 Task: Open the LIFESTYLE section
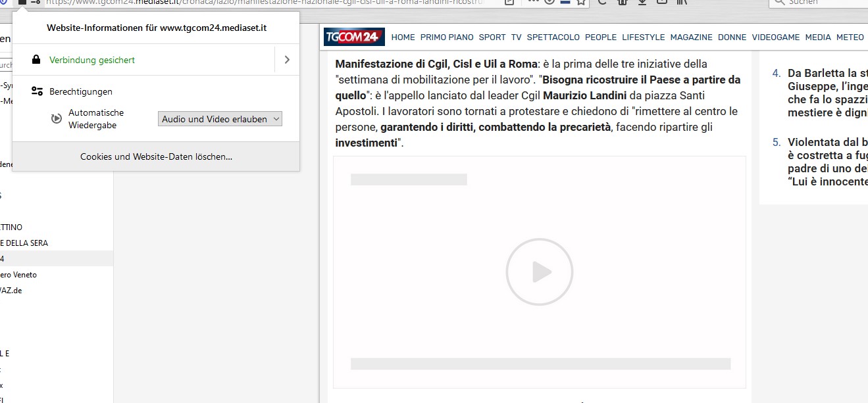[644, 37]
